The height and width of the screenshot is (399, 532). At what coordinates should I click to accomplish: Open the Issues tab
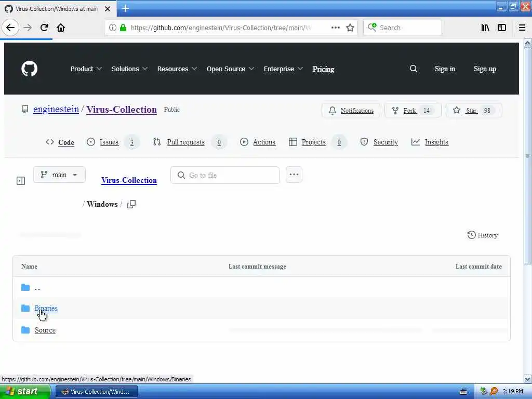click(x=113, y=142)
